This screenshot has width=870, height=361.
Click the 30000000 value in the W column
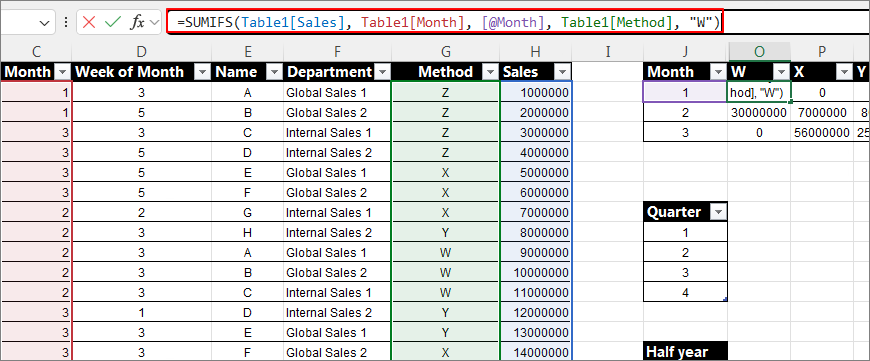click(x=759, y=113)
